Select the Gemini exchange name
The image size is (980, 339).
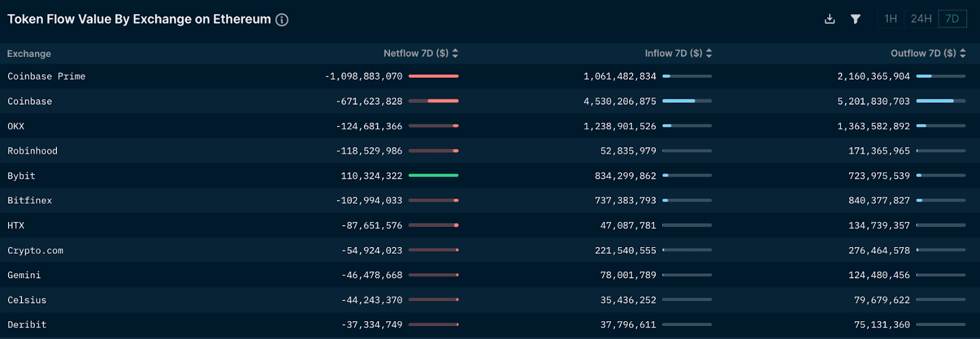click(x=24, y=275)
